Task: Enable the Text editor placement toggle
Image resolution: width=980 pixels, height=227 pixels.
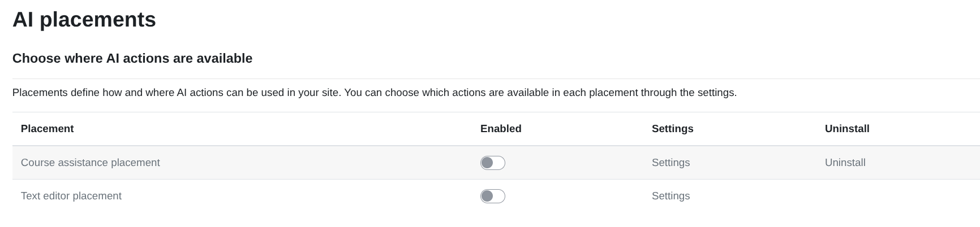Action: coord(492,196)
